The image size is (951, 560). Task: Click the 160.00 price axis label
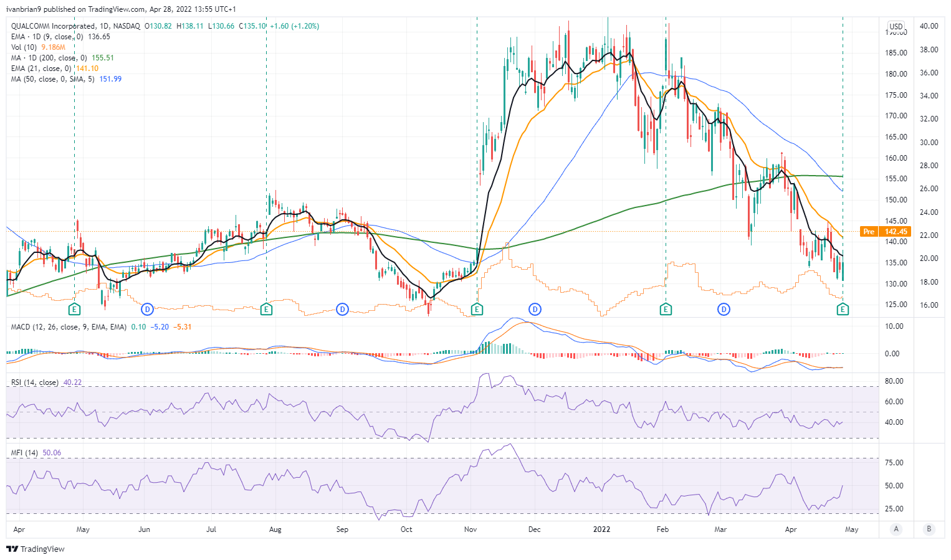coord(896,158)
